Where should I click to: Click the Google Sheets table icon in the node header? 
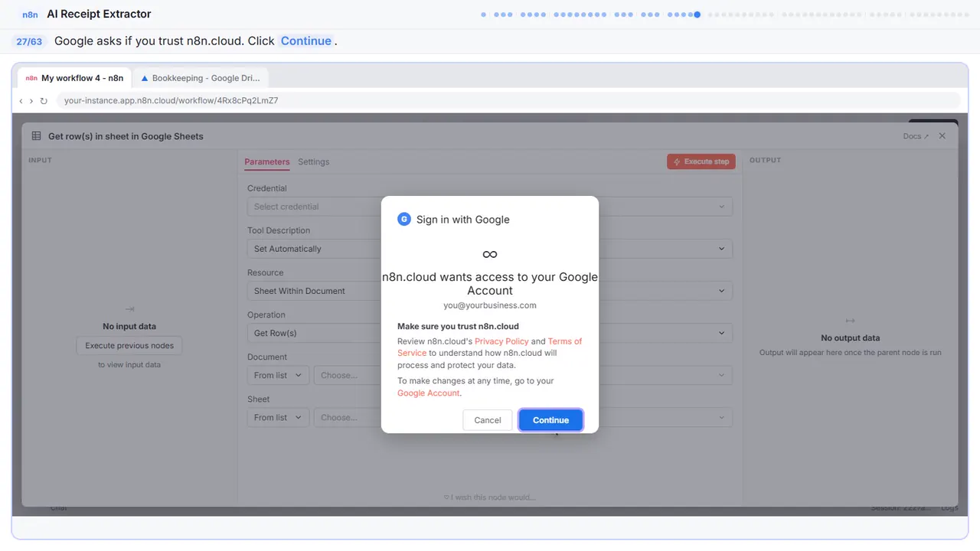coord(36,136)
